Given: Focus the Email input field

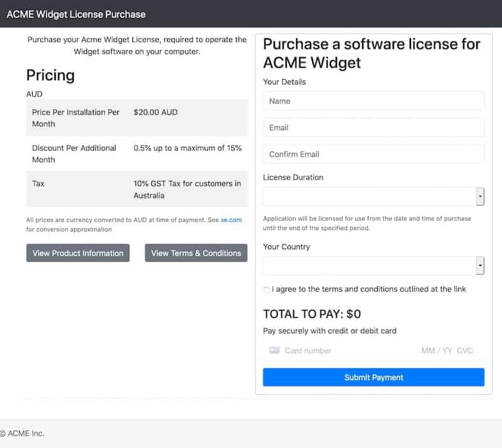Looking at the screenshot, I should (373, 128).
